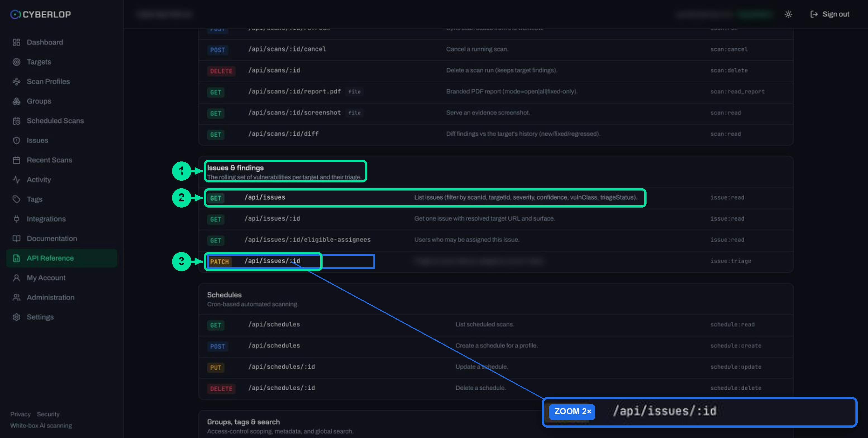
Task: Click the issue:triage permission text
Action: [x=731, y=261]
